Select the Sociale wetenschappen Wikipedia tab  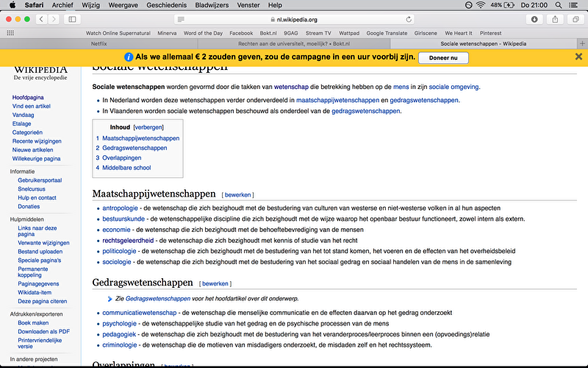tap(484, 43)
